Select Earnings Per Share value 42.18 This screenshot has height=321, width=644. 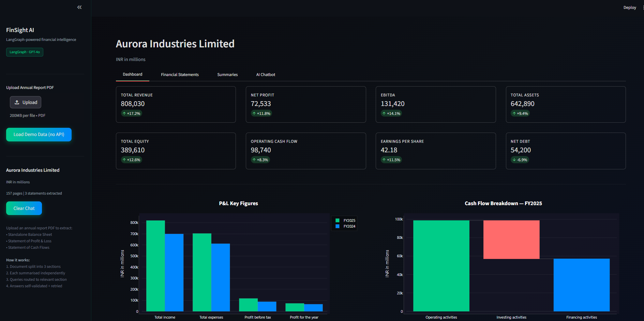click(x=389, y=150)
